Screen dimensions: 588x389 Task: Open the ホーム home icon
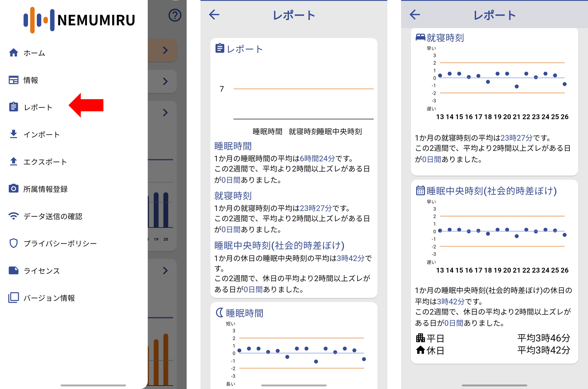14,53
